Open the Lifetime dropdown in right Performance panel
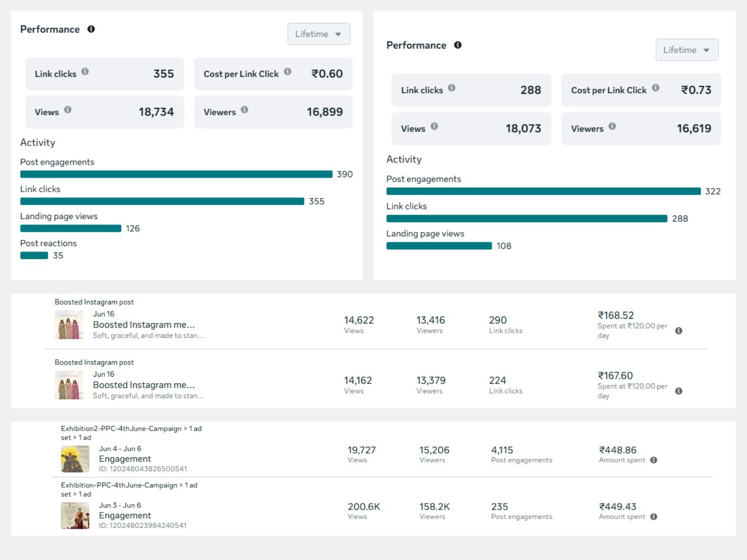The height and width of the screenshot is (560, 747). pos(687,50)
